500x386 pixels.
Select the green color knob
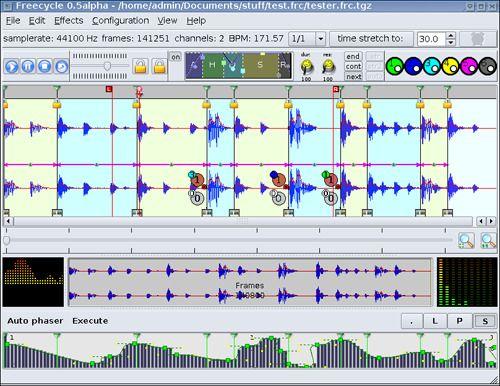(395, 66)
